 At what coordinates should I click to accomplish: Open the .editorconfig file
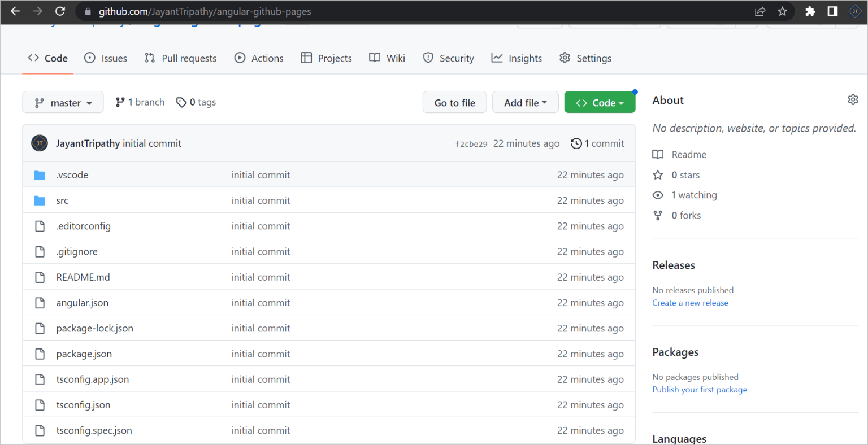click(84, 226)
